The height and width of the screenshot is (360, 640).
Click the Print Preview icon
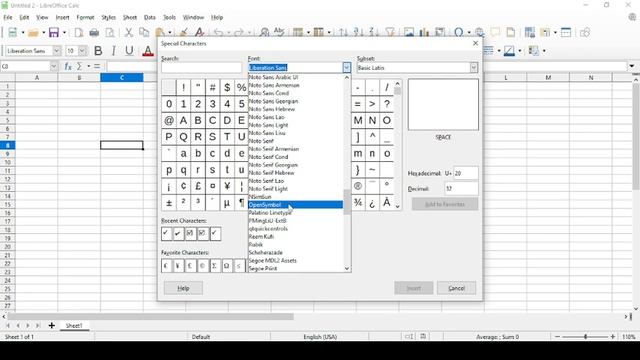pos(110,33)
